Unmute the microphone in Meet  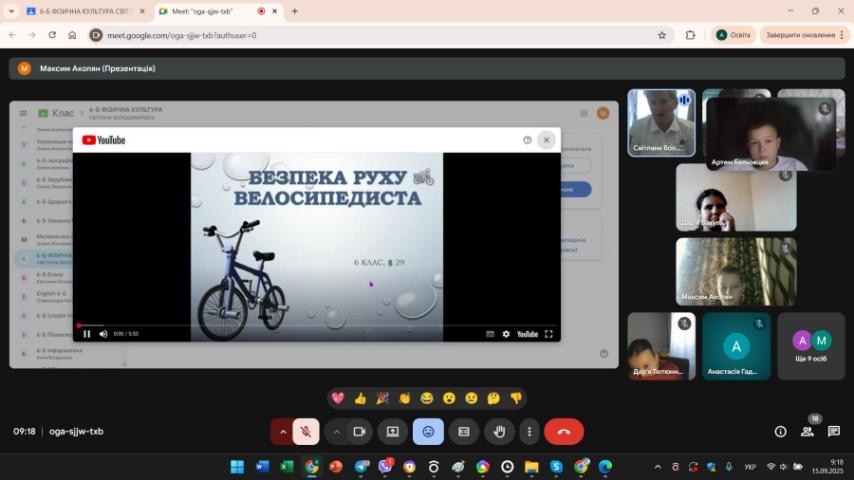click(x=307, y=432)
